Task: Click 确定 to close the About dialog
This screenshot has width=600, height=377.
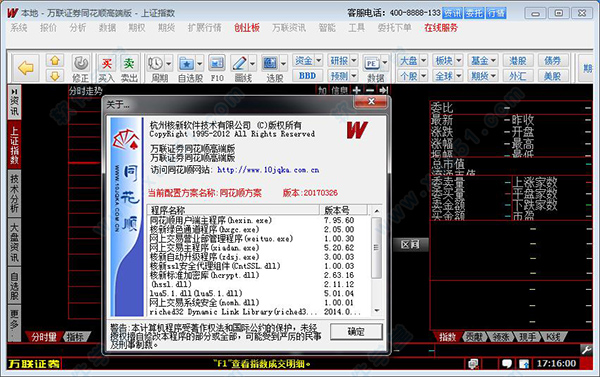Action: (356, 331)
